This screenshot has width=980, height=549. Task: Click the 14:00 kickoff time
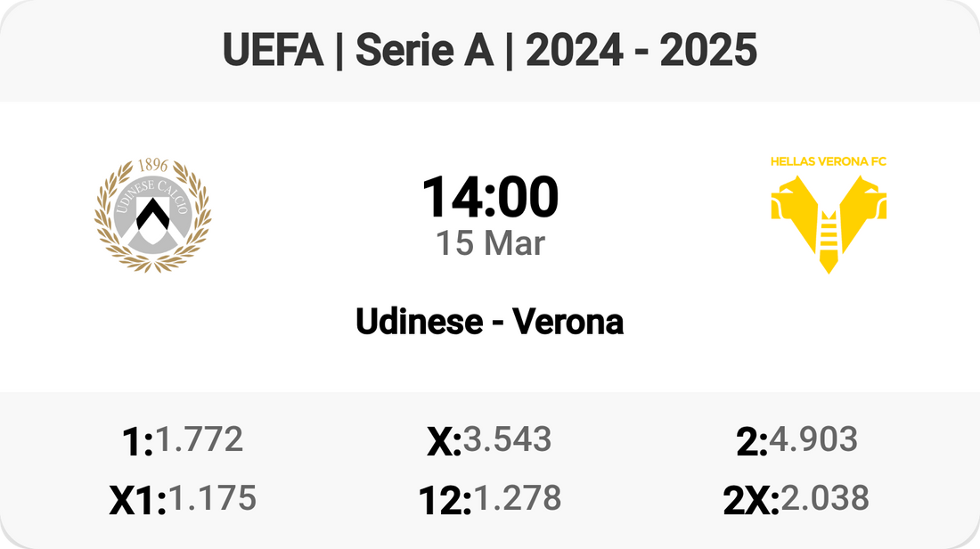490,197
